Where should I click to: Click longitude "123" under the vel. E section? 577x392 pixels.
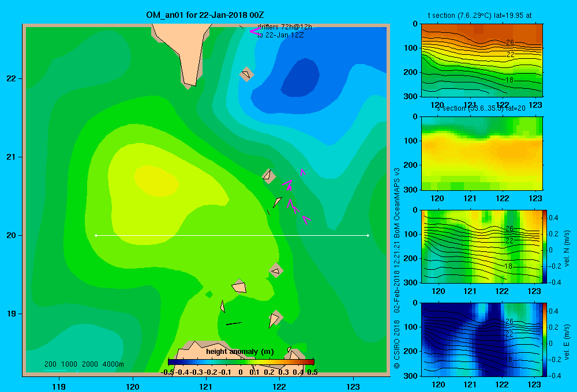point(534,385)
